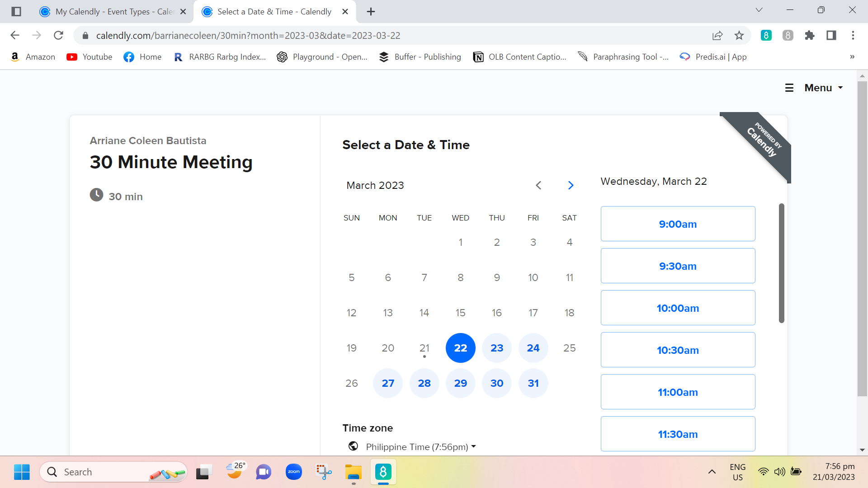Screen dimensions: 868x488
Task: Open browser side panel icon
Action: pyautogui.click(x=831, y=35)
